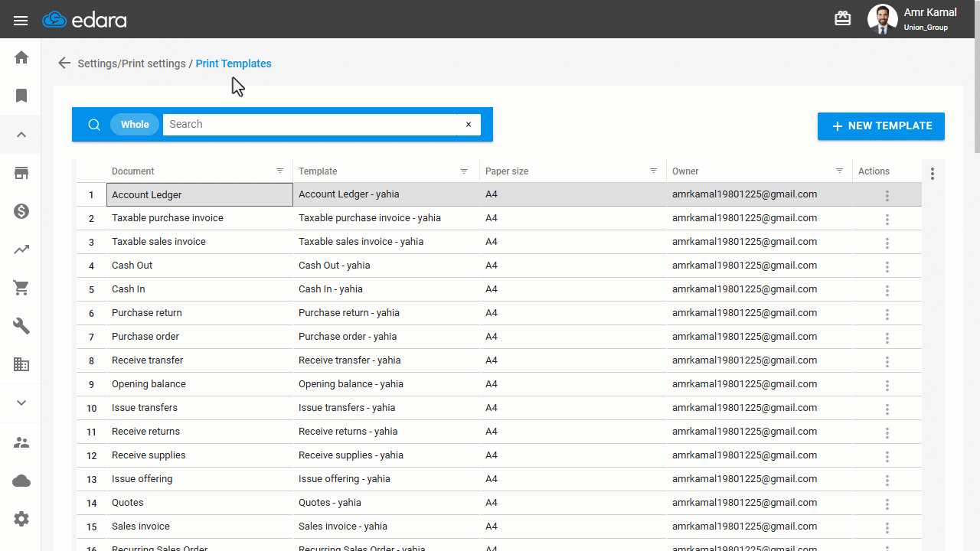Create a NEW TEMPLATE

coord(881,126)
